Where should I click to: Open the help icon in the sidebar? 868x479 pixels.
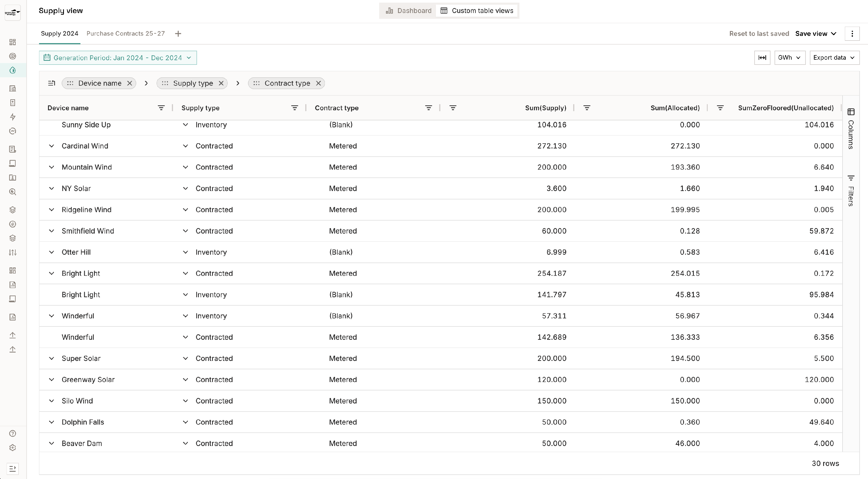12,434
